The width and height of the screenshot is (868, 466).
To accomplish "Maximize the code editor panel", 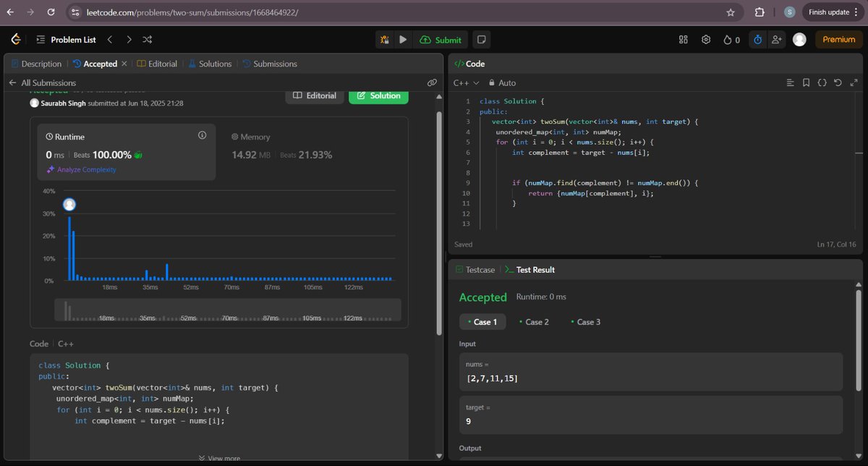I will (853, 83).
